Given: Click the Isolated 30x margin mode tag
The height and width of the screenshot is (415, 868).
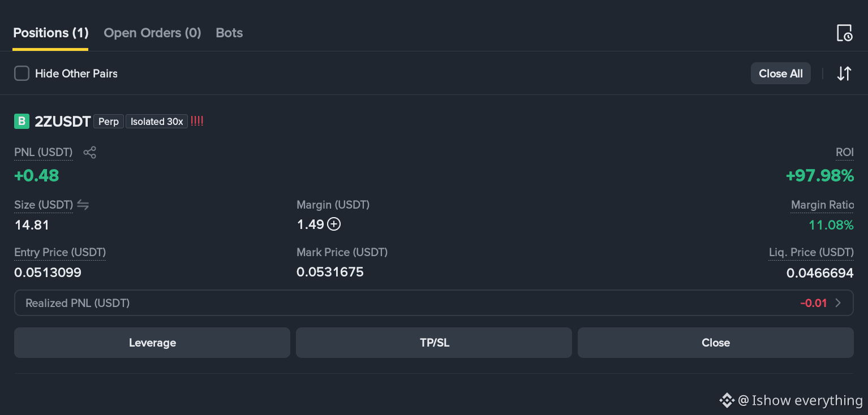Looking at the screenshot, I should tap(157, 122).
